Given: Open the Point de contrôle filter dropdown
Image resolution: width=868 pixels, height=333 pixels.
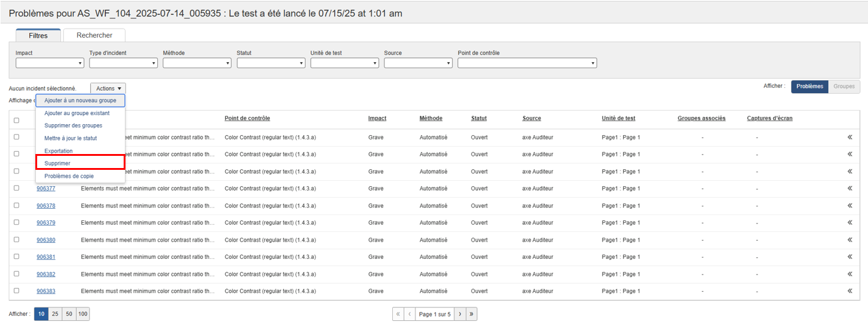Looking at the screenshot, I should (x=527, y=63).
